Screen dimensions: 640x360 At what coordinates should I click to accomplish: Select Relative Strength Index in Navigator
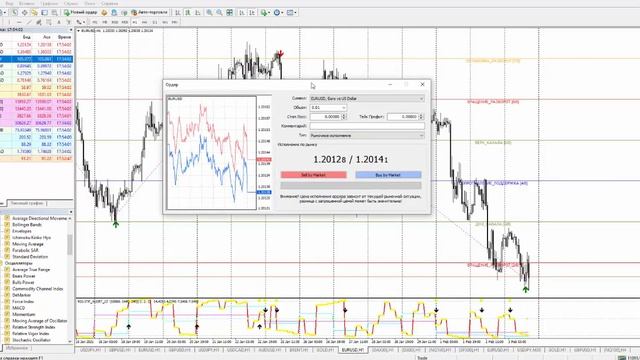click(x=33, y=327)
